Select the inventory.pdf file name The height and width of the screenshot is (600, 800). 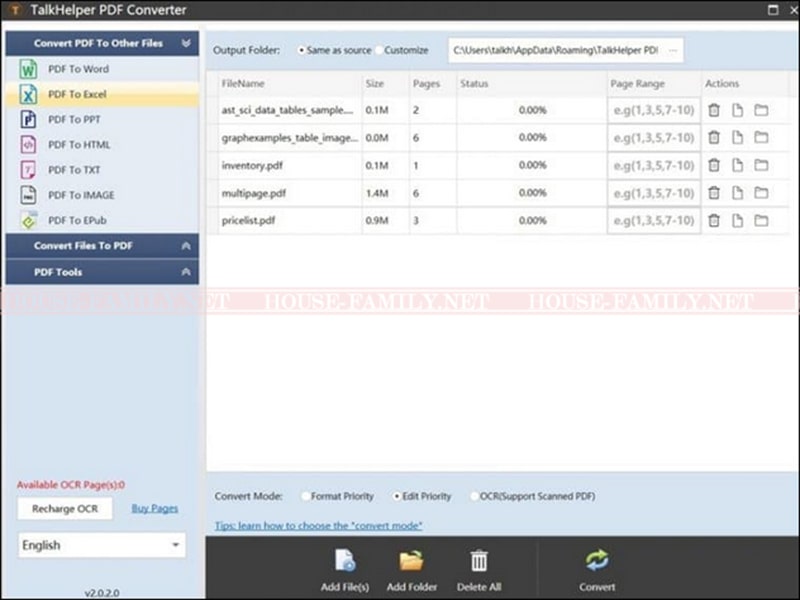252,166
